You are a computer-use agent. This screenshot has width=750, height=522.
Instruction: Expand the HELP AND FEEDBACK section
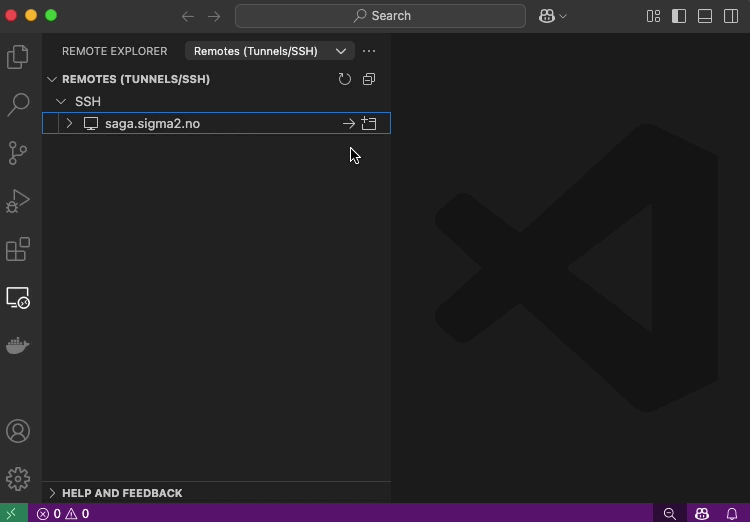click(x=52, y=493)
